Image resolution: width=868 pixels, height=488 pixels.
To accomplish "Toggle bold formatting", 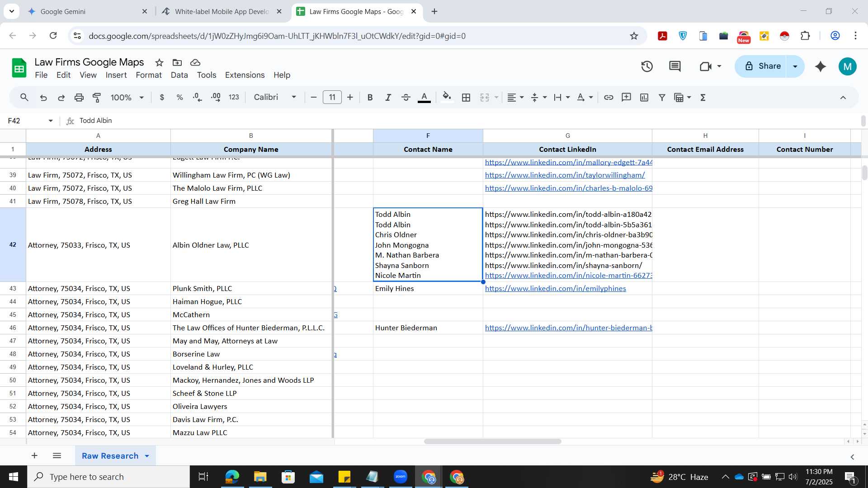I will pos(370,98).
